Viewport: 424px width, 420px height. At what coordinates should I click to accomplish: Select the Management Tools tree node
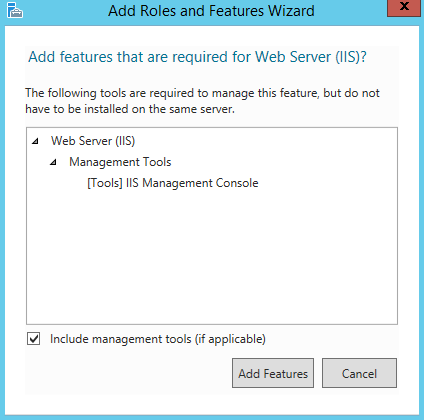pos(120,162)
